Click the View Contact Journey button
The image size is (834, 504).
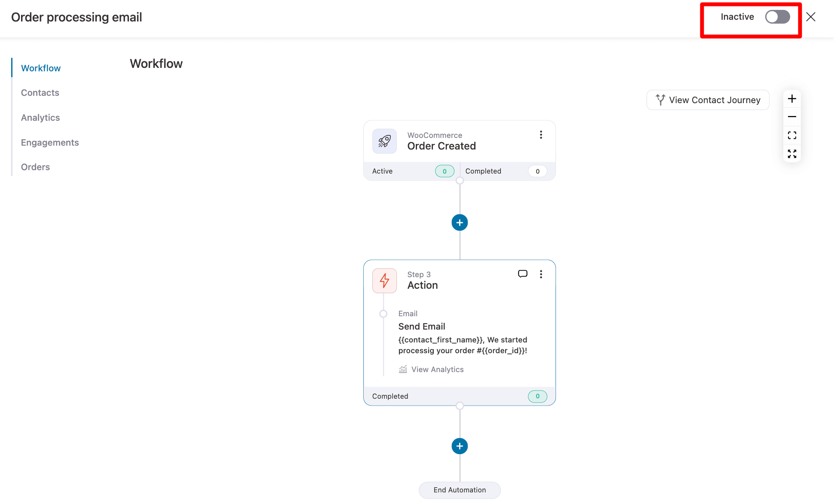[x=708, y=100]
